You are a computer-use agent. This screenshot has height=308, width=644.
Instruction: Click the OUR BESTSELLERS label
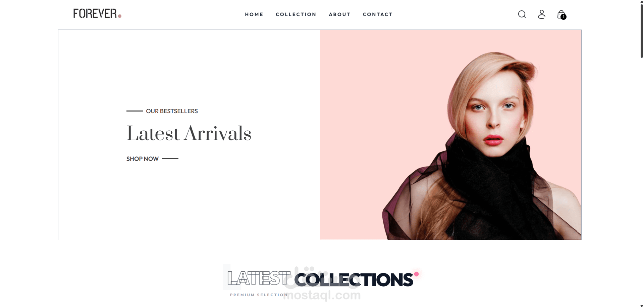coord(172,111)
